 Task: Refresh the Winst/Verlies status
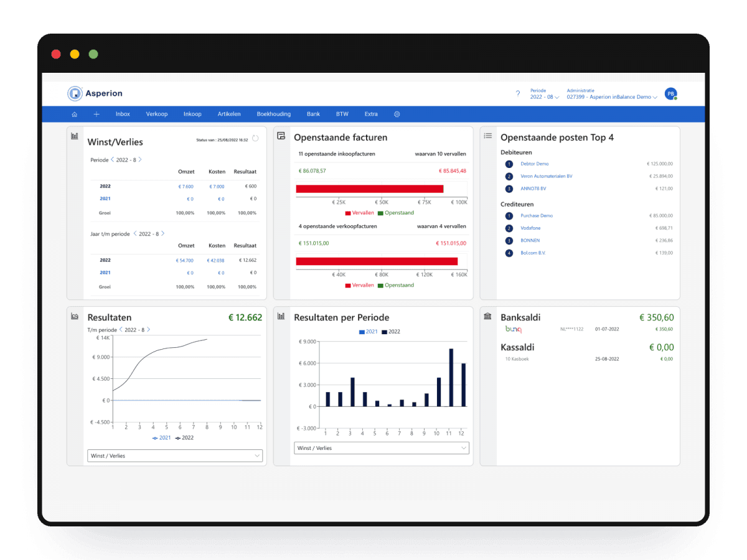pyautogui.click(x=255, y=139)
